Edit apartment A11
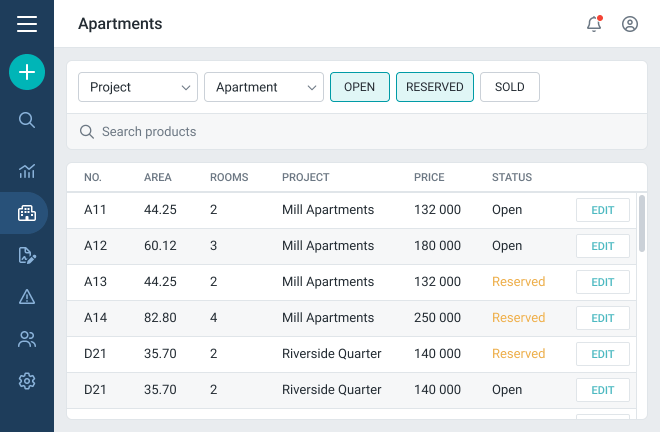The image size is (660, 432). tap(603, 210)
